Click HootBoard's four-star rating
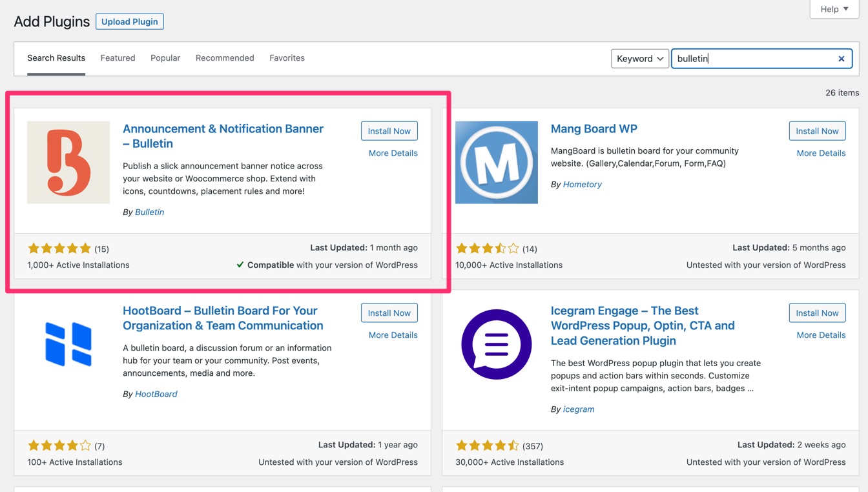Image resolution: width=868 pixels, height=492 pixels. tap(59, 446)
